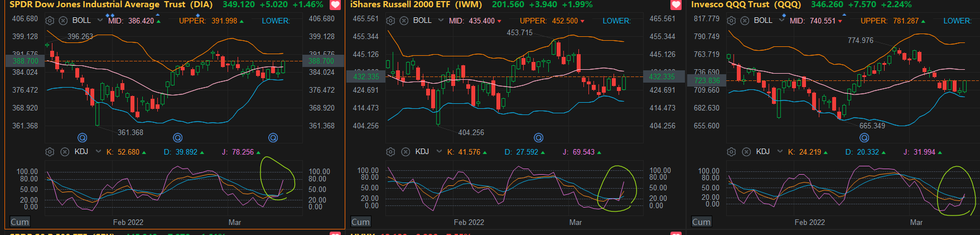This screenshot has height=235, width=980.
Task: Click Mar date label under QQQ chart
Action: coord(916,222)
